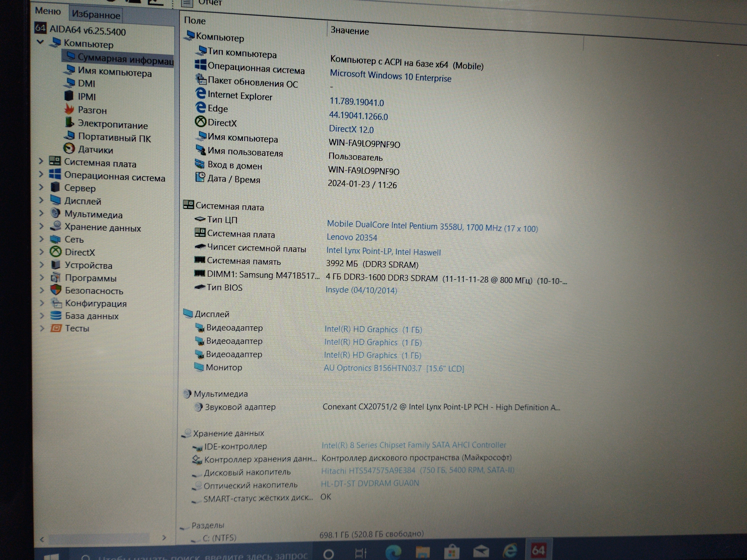Click the Разгон flame icon
Viewport: 747px width, 560px height.
pyautogui.click(x=69, y=109)
